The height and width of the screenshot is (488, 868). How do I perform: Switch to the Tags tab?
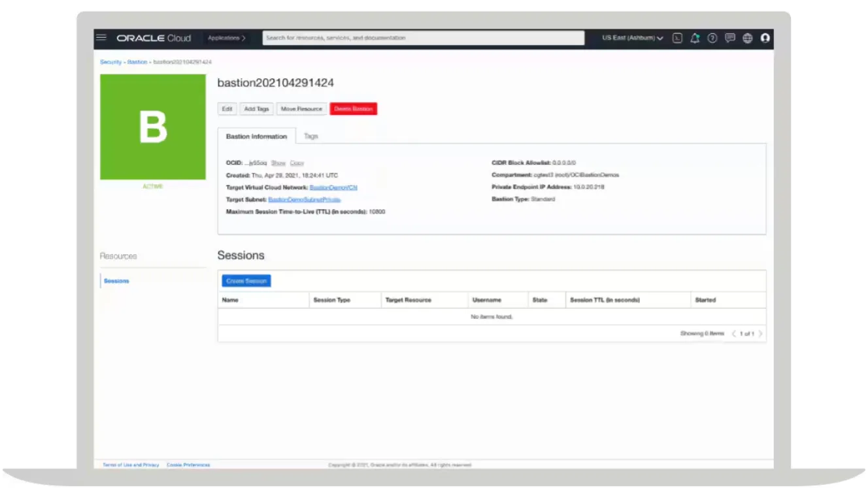[x=311, y=137]
